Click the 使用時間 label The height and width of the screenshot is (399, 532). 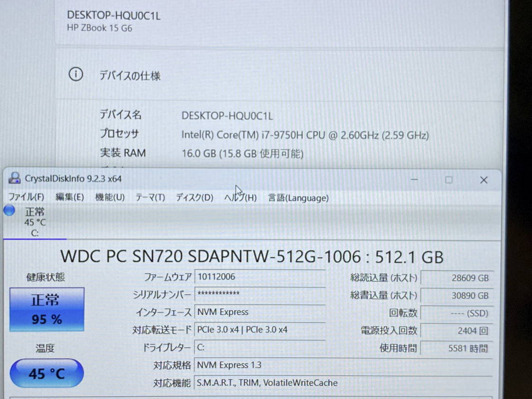[x=399, y=348]
